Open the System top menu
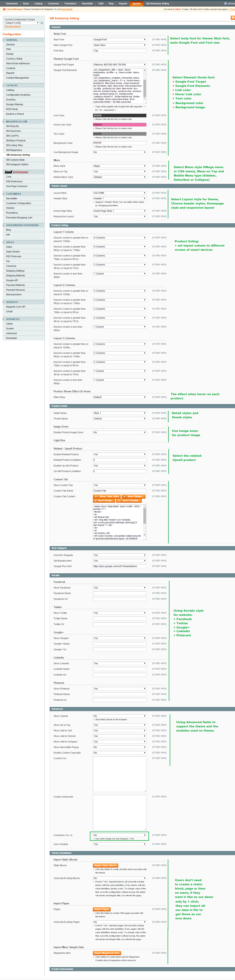 (x=136, y=3)
